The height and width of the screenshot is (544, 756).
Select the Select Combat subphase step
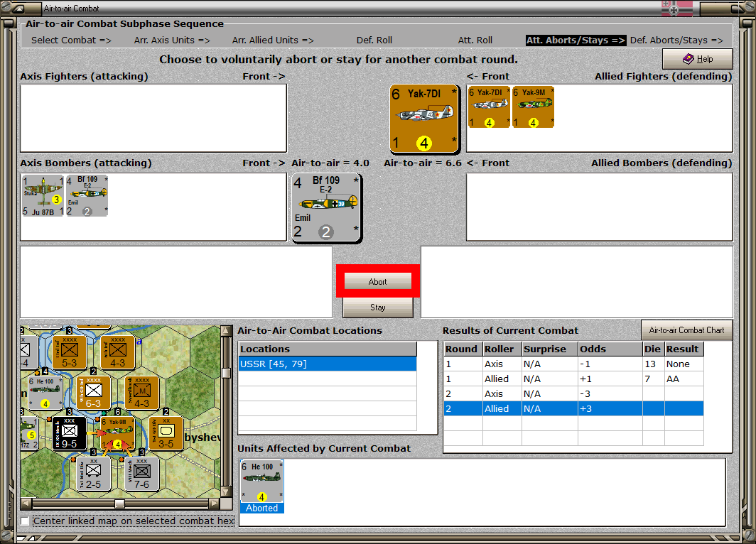pyautogui.click(x=71, y=40)
